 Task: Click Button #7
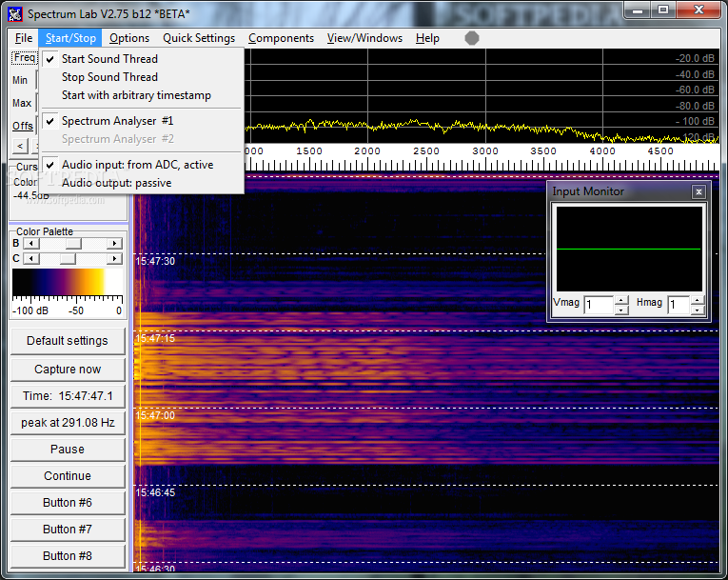pyautogui.click(x=68, y=530)
